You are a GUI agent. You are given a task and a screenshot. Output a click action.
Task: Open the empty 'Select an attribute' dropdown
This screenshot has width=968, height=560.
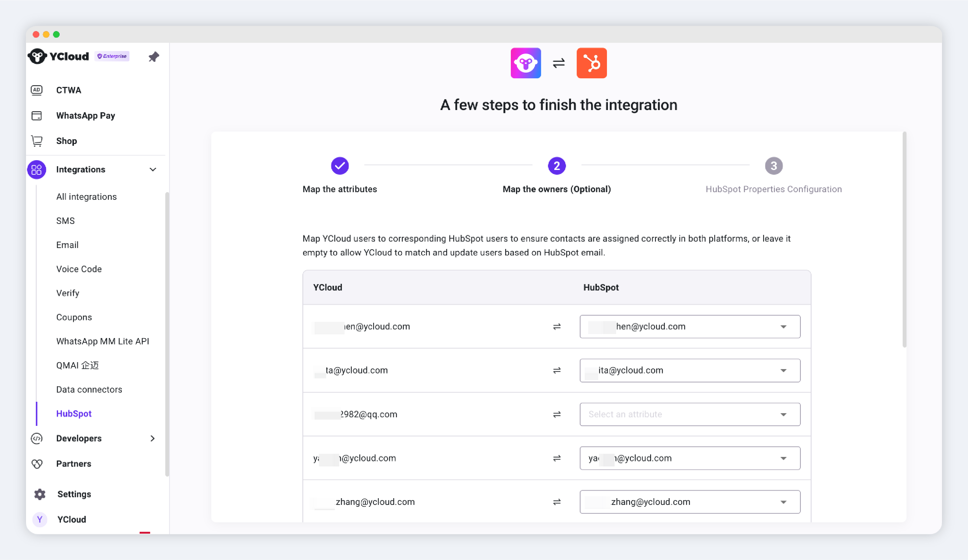pyautogui.click(x=689, y=414)
